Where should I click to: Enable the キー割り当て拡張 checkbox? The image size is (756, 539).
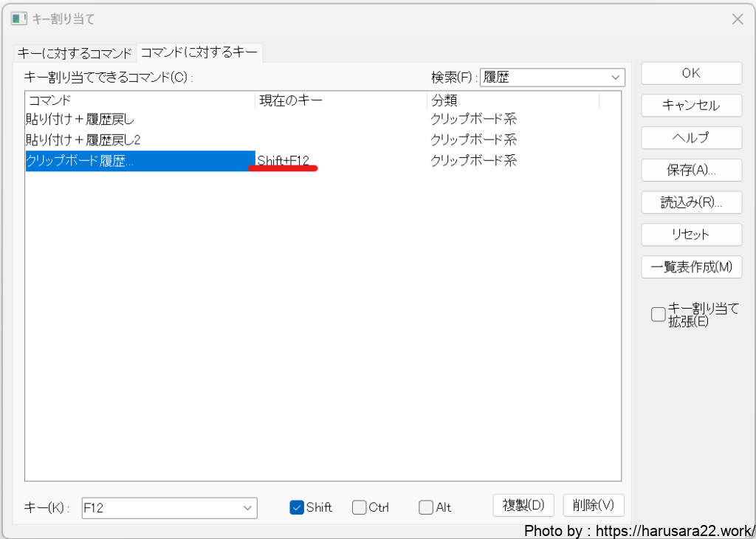tap(658, 315)
